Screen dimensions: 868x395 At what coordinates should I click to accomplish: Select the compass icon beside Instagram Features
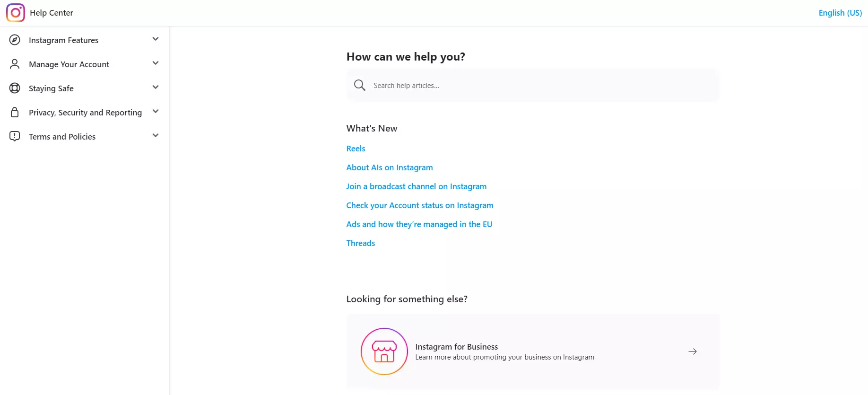click(14, 40)
